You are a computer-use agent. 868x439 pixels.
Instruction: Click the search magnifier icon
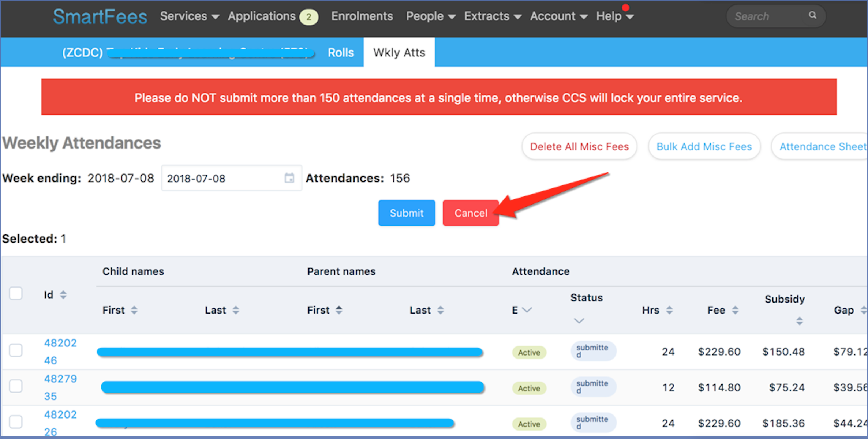click(x=812, y=15)
